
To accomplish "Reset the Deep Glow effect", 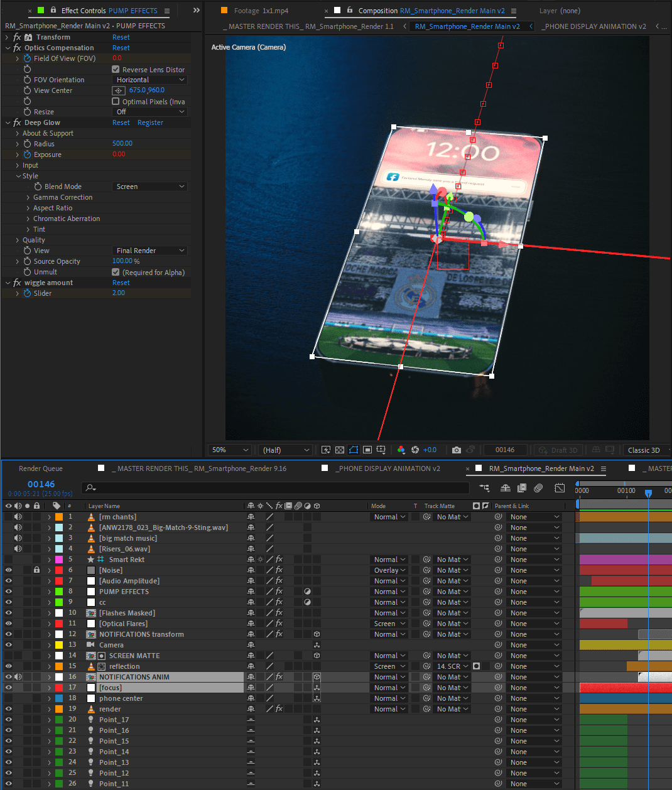I will 121,122.
